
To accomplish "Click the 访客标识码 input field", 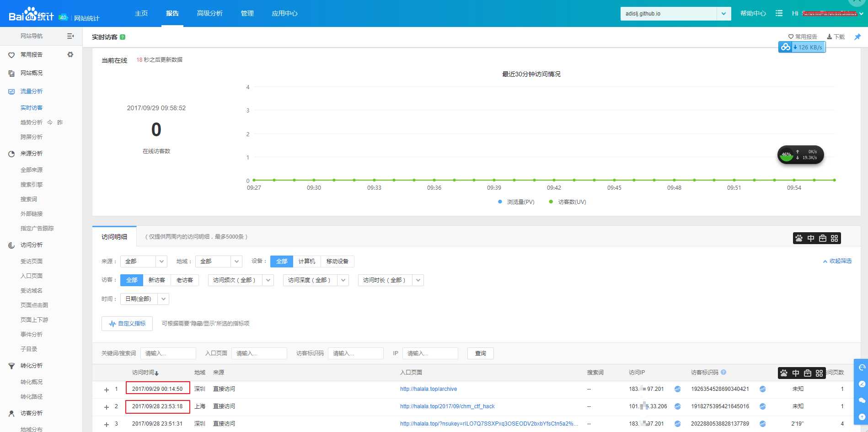I will point(356,353).
